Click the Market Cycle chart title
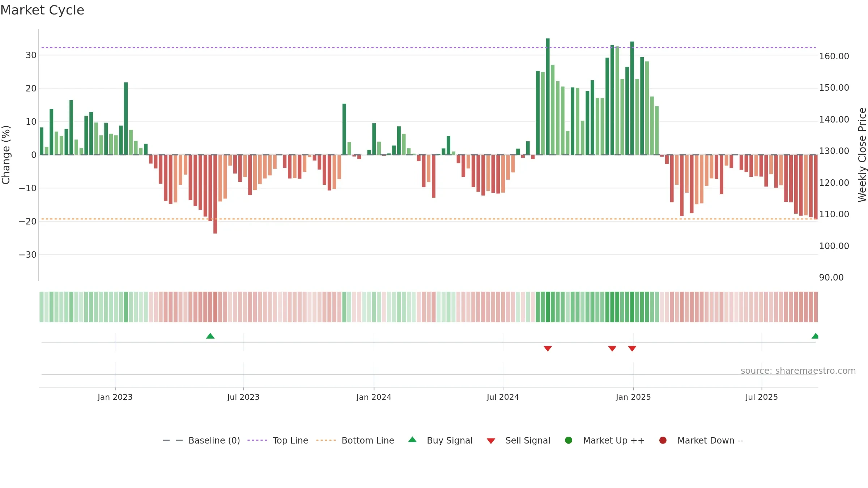 tap(42, 10)
